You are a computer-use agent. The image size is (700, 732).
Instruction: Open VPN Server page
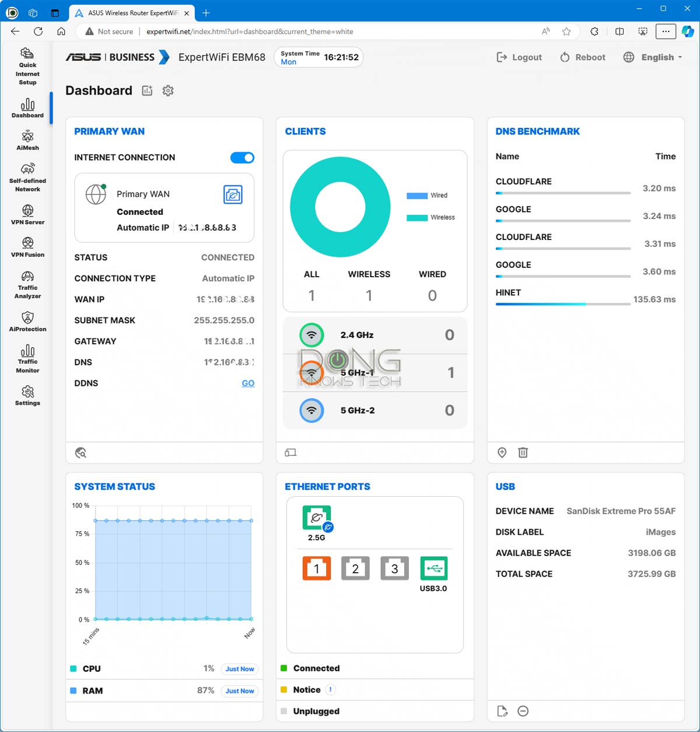point(27,214)
